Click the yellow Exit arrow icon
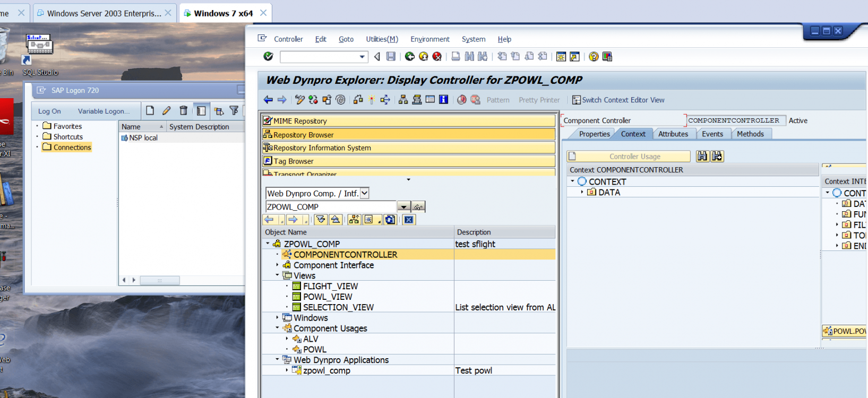This screenshot has width=868, height=398. (423, 56)
